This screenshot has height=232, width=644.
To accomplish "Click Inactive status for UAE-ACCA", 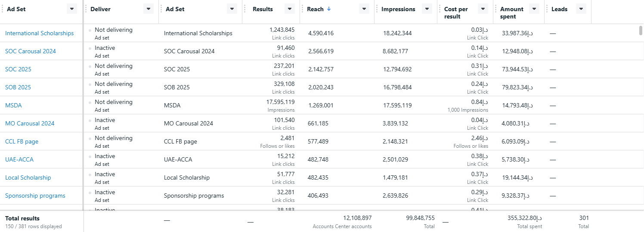I will 105,156.
